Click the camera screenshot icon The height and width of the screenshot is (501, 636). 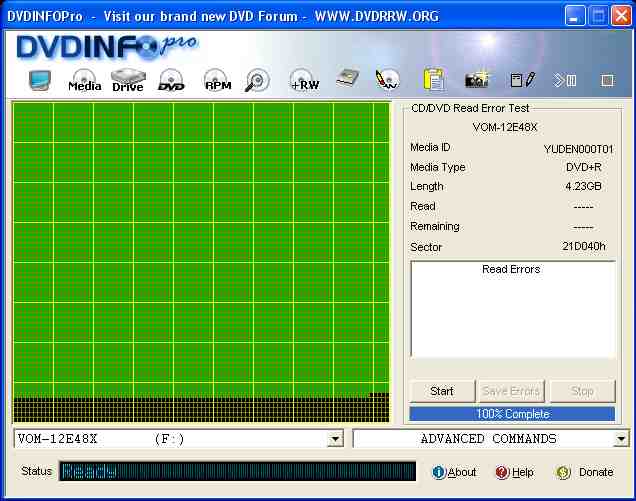tap(476, 80)
